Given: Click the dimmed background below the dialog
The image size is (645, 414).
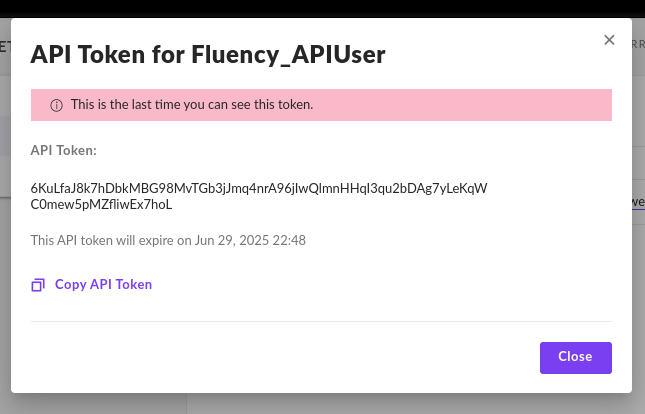Looking at the screenshot, I should [321, 404].
